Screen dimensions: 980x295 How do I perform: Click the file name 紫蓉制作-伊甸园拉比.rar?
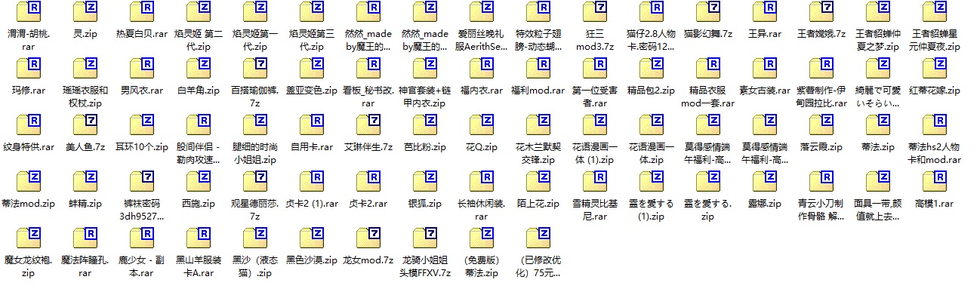point(821,97)
